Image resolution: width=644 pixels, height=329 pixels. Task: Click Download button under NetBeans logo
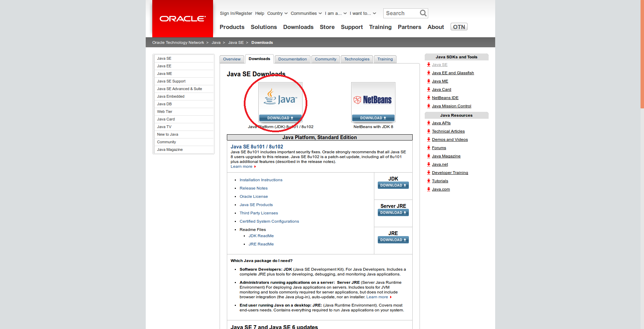click(x=373, y=118)
